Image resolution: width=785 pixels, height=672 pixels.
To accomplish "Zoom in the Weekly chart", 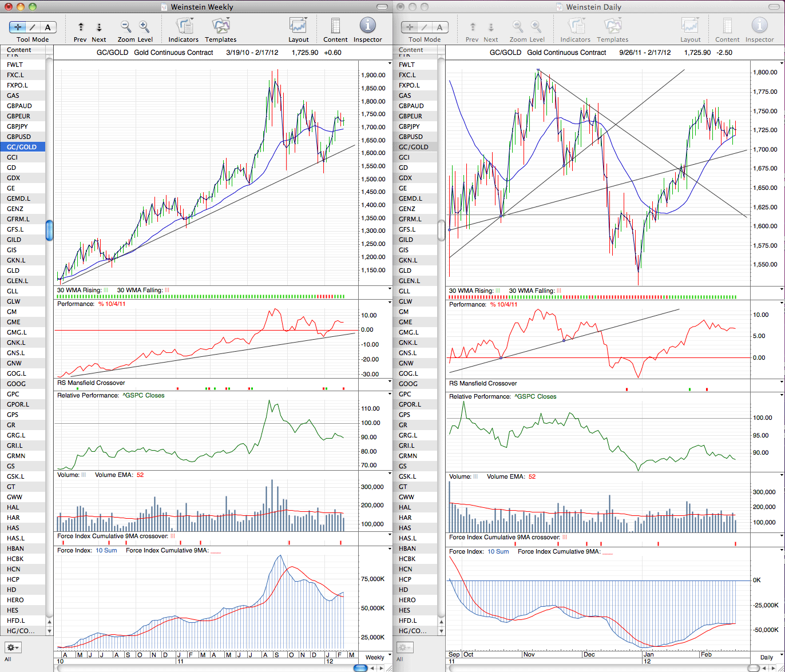I will point(144,26).
